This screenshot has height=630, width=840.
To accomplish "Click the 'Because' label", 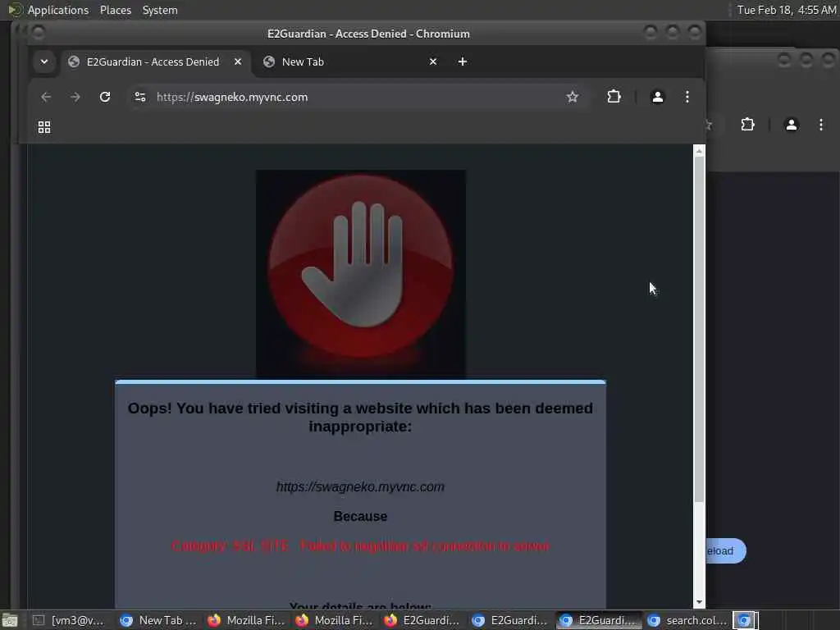I will point(360,517).
